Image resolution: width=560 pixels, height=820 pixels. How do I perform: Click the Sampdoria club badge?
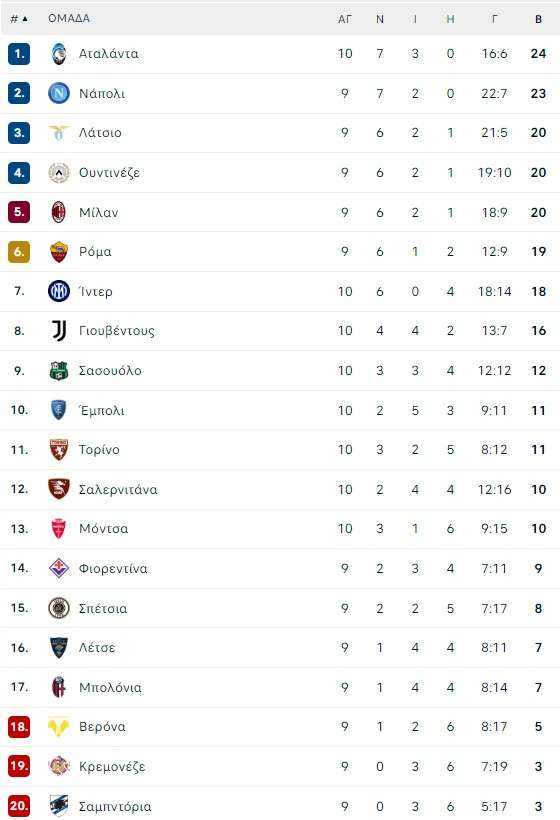point(59,806)
